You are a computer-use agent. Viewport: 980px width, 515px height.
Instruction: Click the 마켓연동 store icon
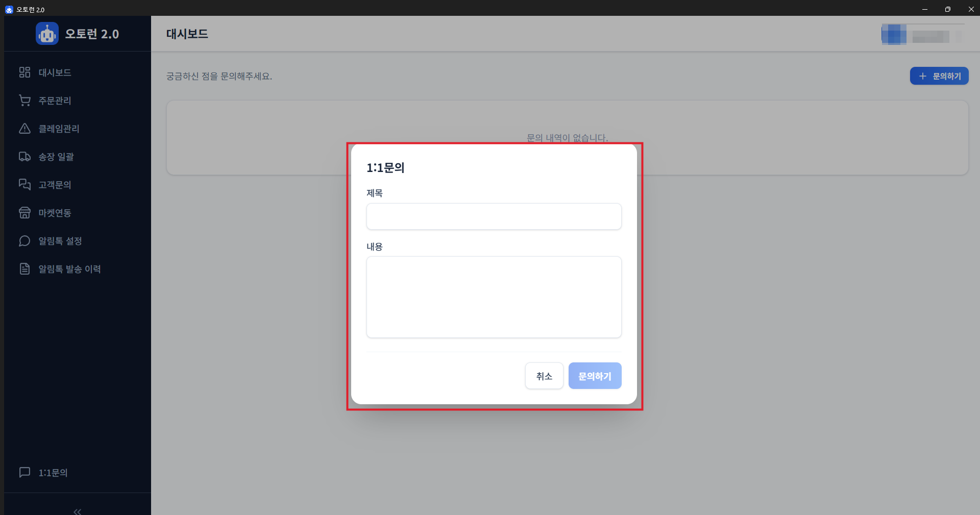24,213
